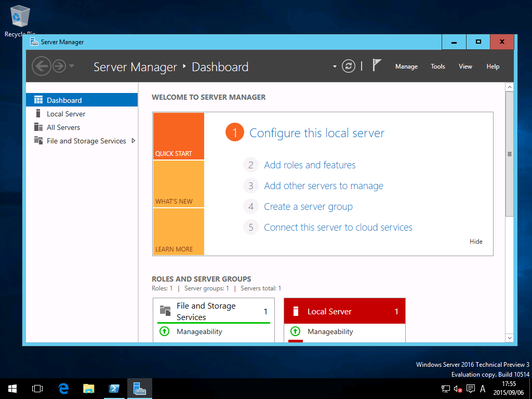Minimize the Server Manager window
532x399 pixels.
click(x=454, y=42)
